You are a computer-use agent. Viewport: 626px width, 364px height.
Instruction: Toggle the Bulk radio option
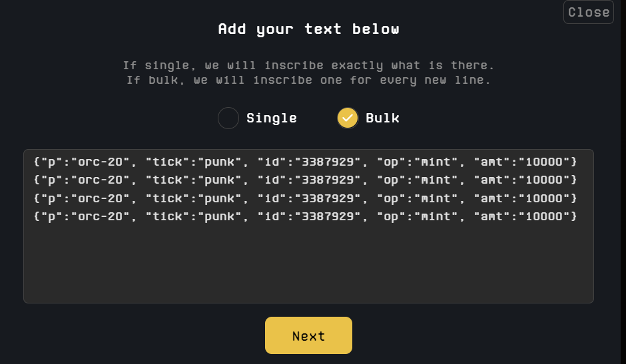click(x=348, y=118)
